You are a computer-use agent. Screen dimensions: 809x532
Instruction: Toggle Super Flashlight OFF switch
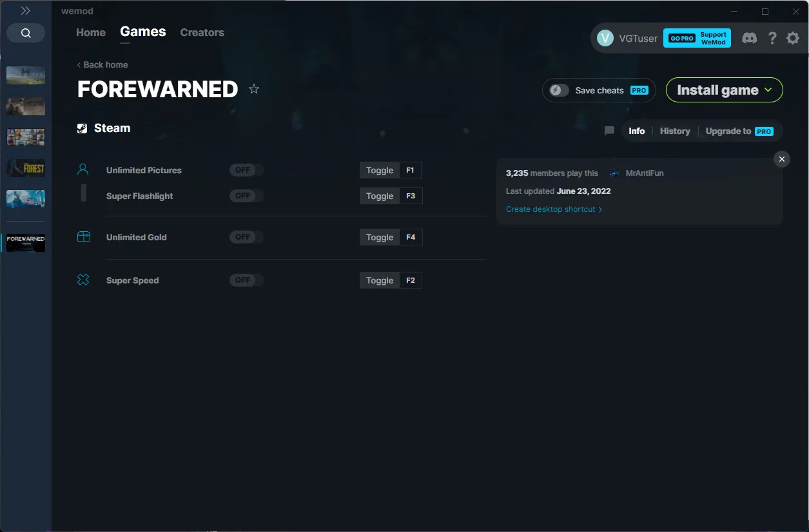click(247, 196)
